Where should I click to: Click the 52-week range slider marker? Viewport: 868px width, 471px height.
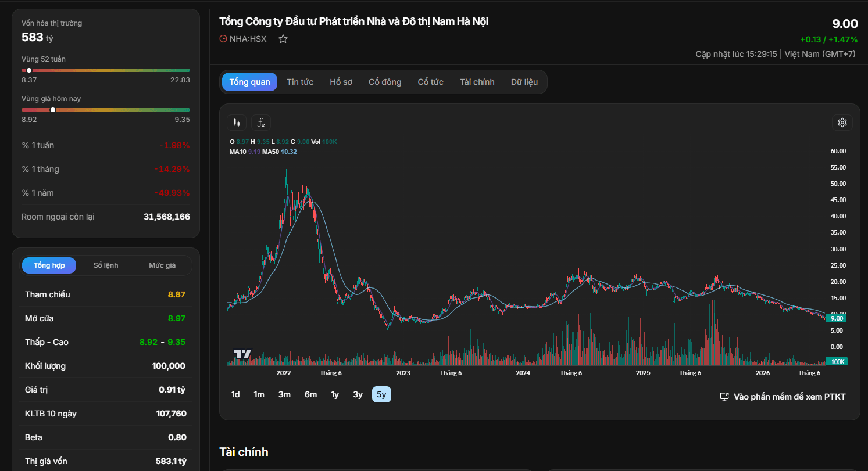[29, 70]
